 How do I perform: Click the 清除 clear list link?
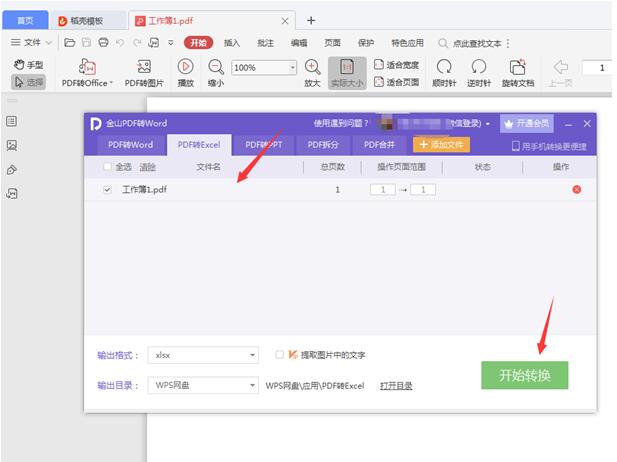(x=147, y=167)
